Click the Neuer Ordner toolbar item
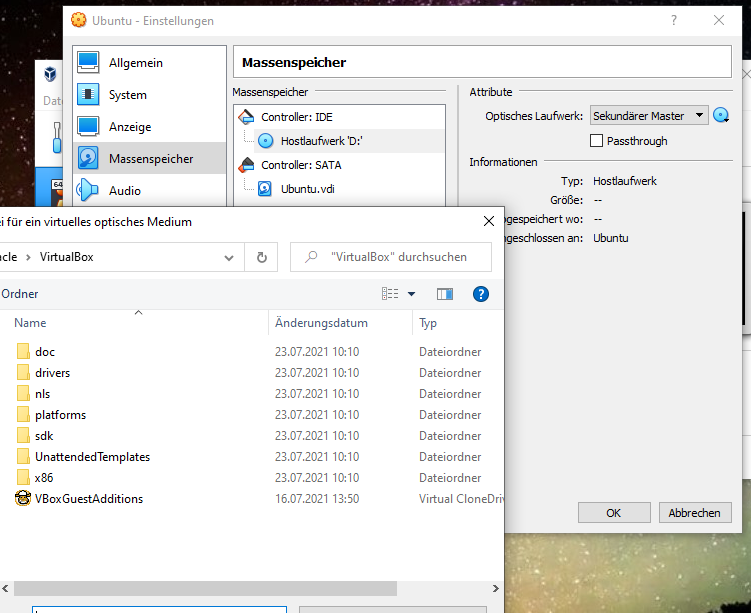This screenshot has height=613, width=751. (x=19, y=294)
